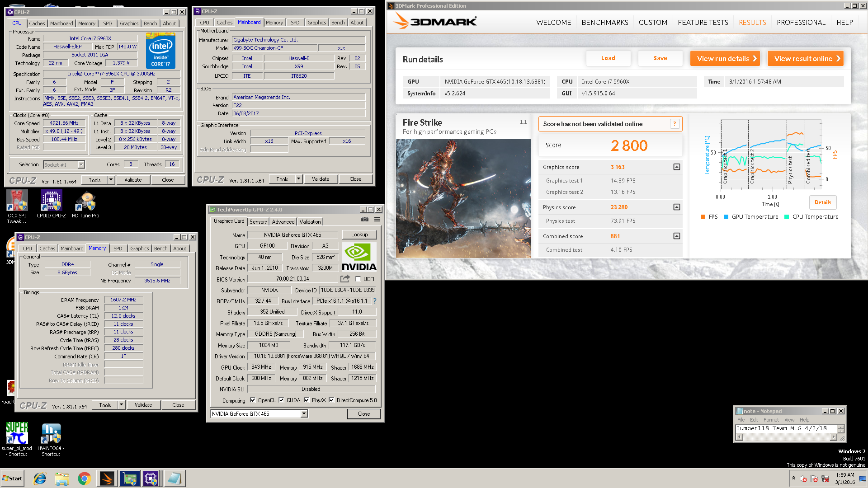868x488 pixels.
Task: Click the teal CPU Temperature legend swatch
Action: pyautogui.click(x=787, y=217)
